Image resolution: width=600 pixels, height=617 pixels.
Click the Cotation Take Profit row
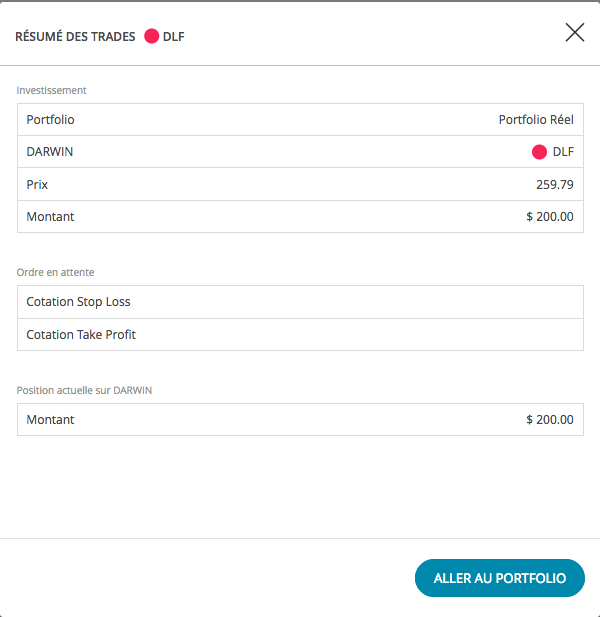(x=300, y=334)
